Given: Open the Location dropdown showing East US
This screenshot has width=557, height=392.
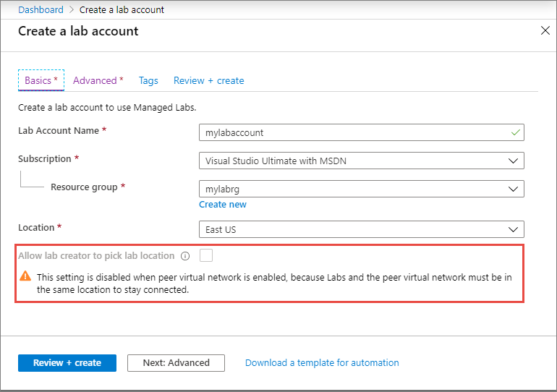Looking at the screenshot, I should [x=361, y=229].
